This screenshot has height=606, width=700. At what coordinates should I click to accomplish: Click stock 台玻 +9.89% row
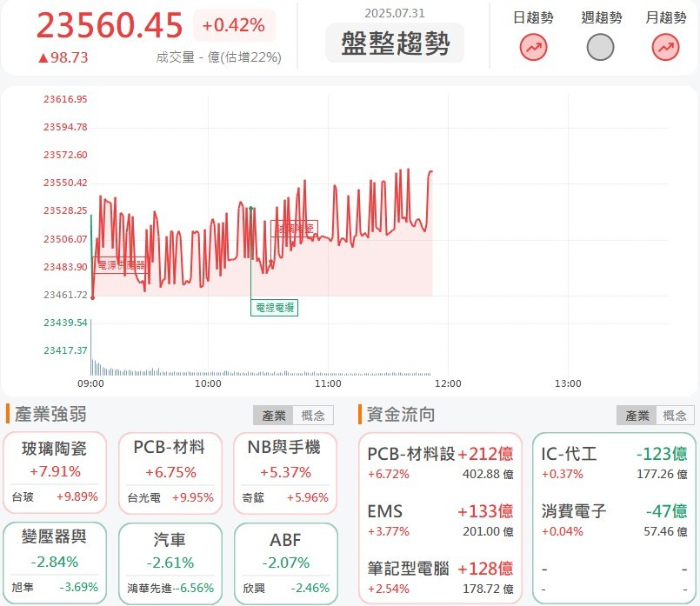pos(55,496)
